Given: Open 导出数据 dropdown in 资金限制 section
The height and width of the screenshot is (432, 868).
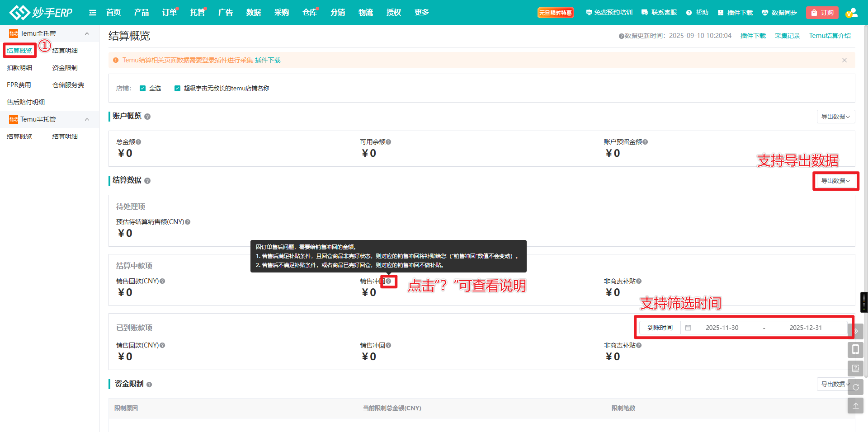Looking at the screenshot, I should 835,384.
